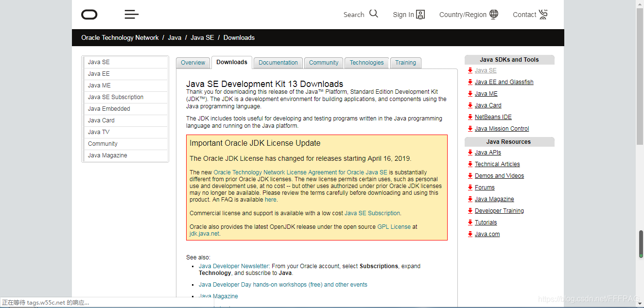
Task: Open Java Magazine link in right sidebar
Action: 494,199
